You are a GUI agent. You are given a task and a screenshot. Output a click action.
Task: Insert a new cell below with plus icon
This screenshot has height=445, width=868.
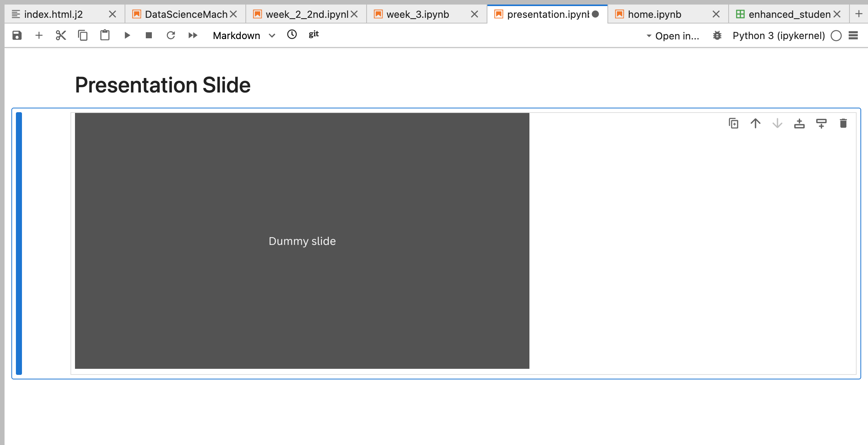pyautogui.click(x=39, y=36)
